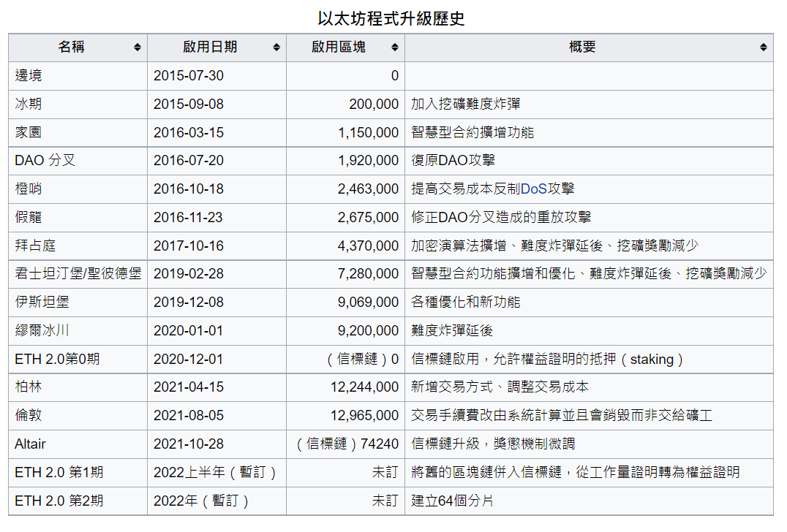Screen dimensions: 787x532
Task: Click block number 7,280,000
Action: tap(369, 274)
